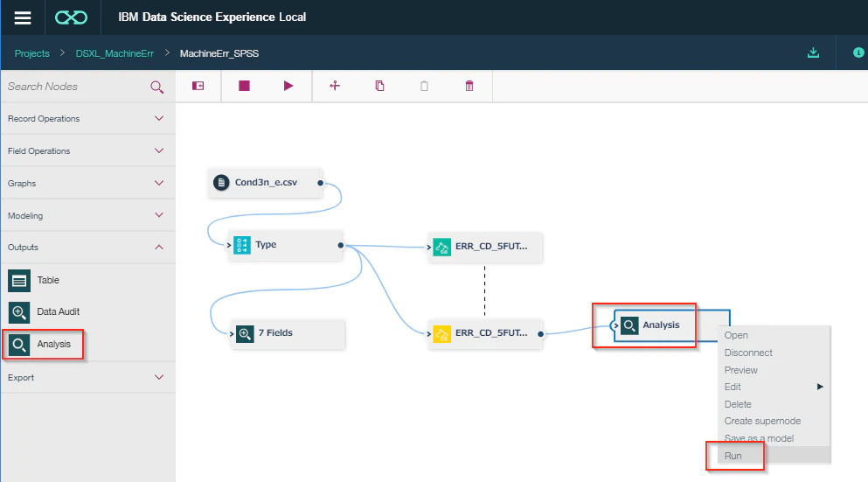Select the Table output node icon
868x482 pixels.
19,280
